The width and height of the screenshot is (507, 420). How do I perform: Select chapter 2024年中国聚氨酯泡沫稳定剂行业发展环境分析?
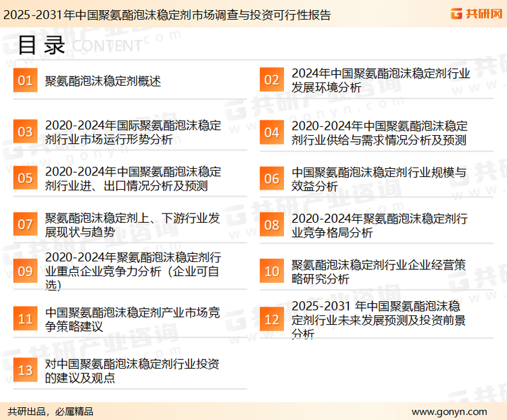381,80
